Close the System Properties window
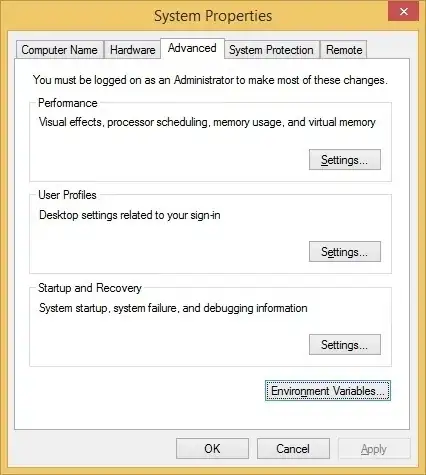426x475 pixels. point(403,11)
